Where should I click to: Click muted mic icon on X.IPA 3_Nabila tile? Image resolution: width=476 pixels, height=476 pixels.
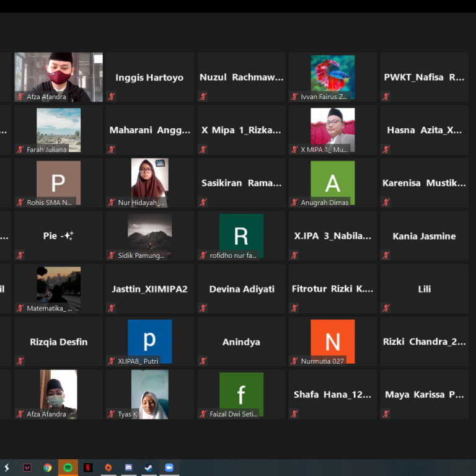pyautogui.click(x=294, y=255)
